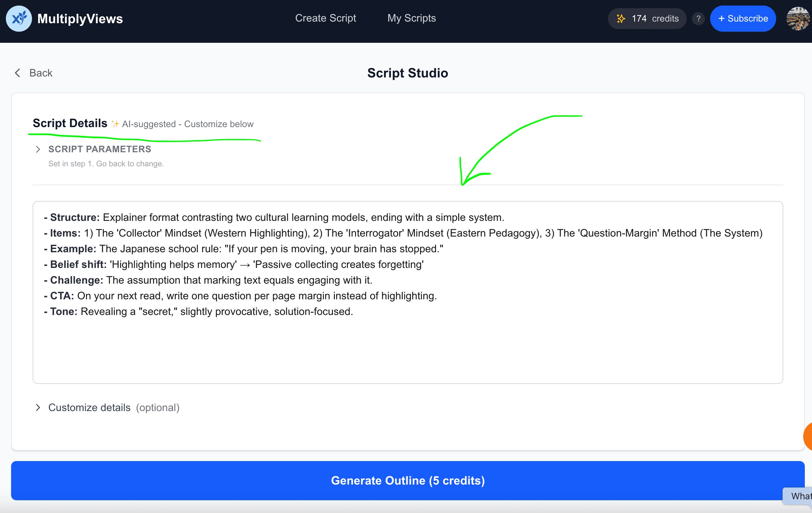The image size is (812, 513).
Task: Open the help question mark icon
Action: 698,19
